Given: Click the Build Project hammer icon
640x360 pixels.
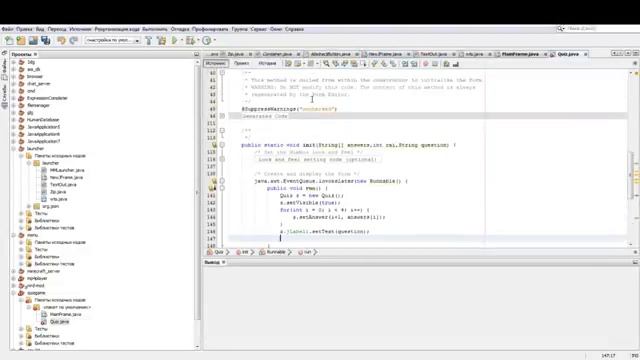Looking at the screenshot, I should click(x=149, y=40).
